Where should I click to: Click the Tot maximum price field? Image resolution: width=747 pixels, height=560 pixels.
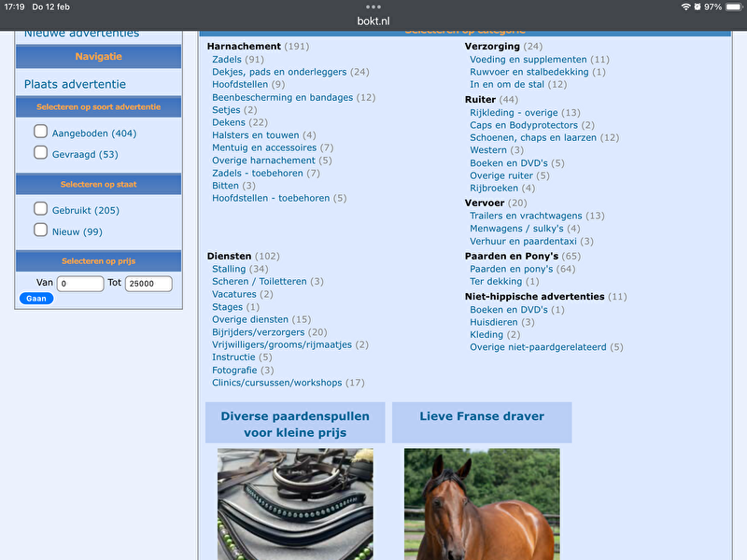tap(148, 284)
